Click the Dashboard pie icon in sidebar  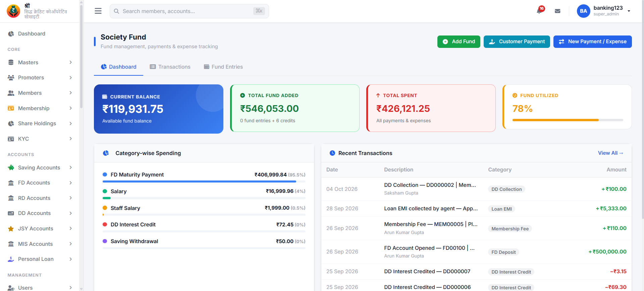point(11,34)
